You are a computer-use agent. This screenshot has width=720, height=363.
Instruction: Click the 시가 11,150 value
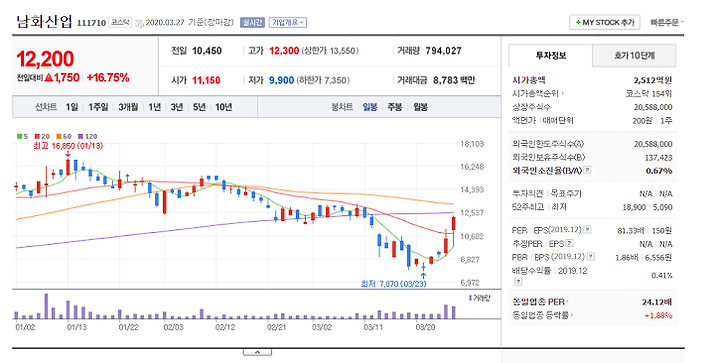206,80
